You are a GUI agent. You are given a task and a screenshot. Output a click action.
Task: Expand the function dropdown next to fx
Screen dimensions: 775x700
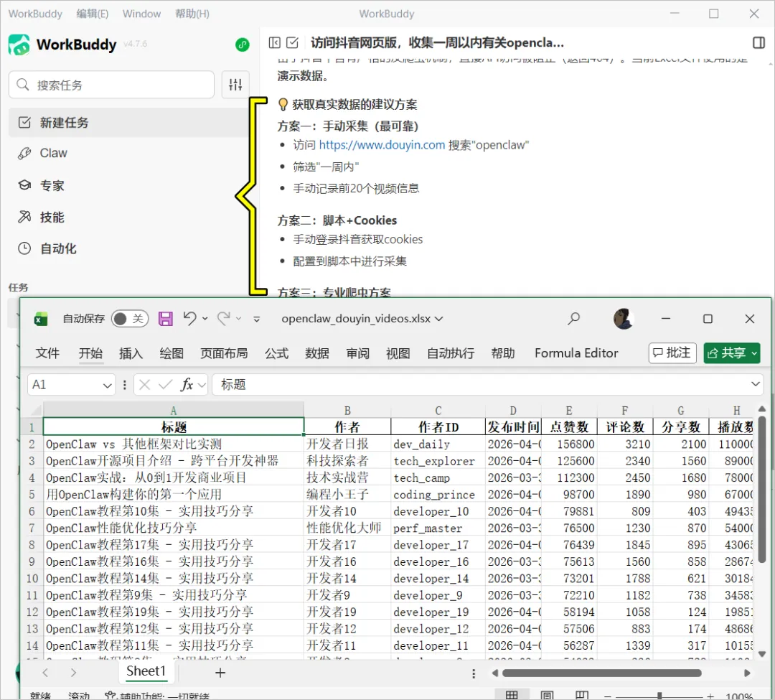tap(201, 385)
